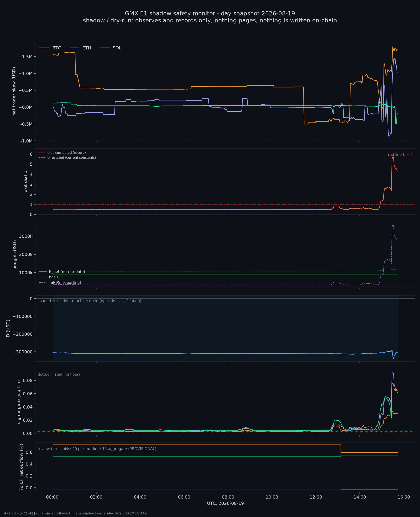The width and height of the screenshot is (420, 517).
Task: Select the "BTC" legend entry
Action: pyautogui.click(x=50, y=48)
